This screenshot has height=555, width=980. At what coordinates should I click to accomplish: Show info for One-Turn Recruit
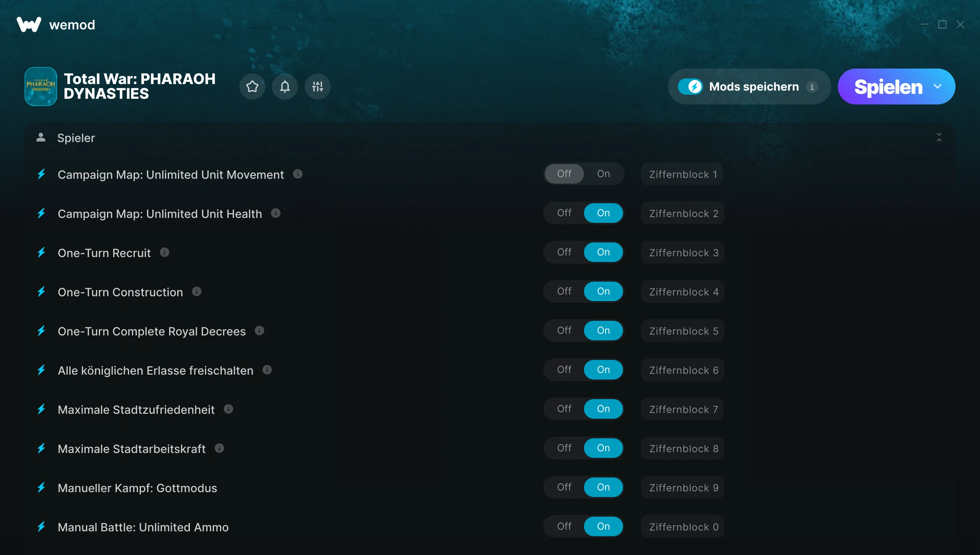tap(165, 252)
